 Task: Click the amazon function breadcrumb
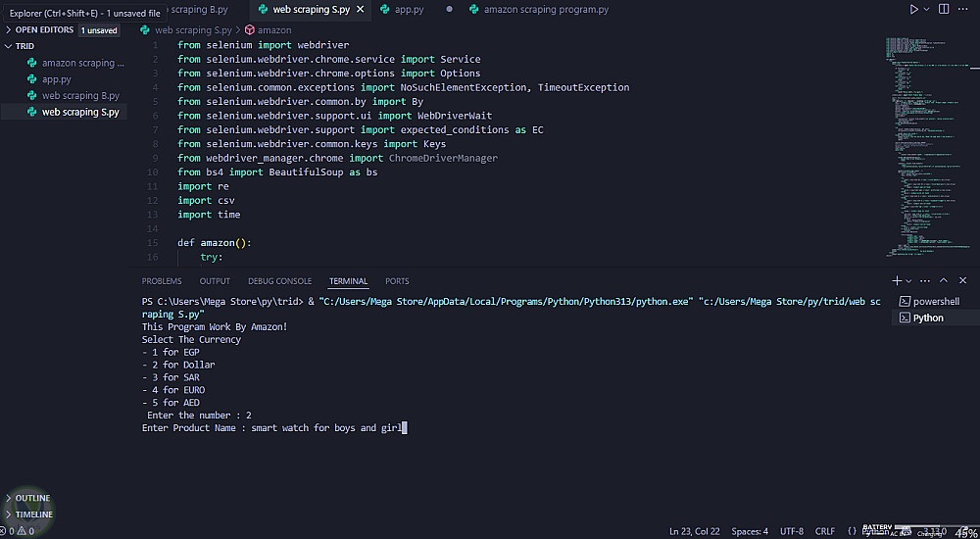(x=273, y=30)
